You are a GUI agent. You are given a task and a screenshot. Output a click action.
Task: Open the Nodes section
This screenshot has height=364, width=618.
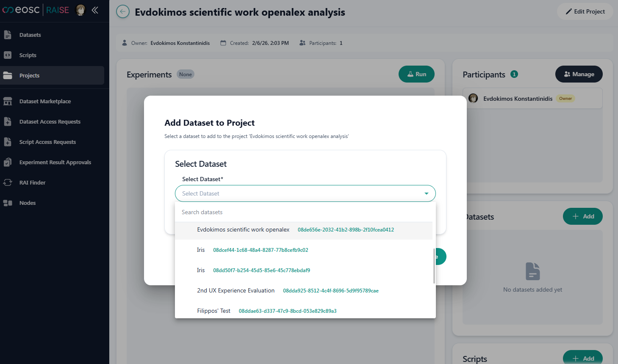tap(27, 203)
